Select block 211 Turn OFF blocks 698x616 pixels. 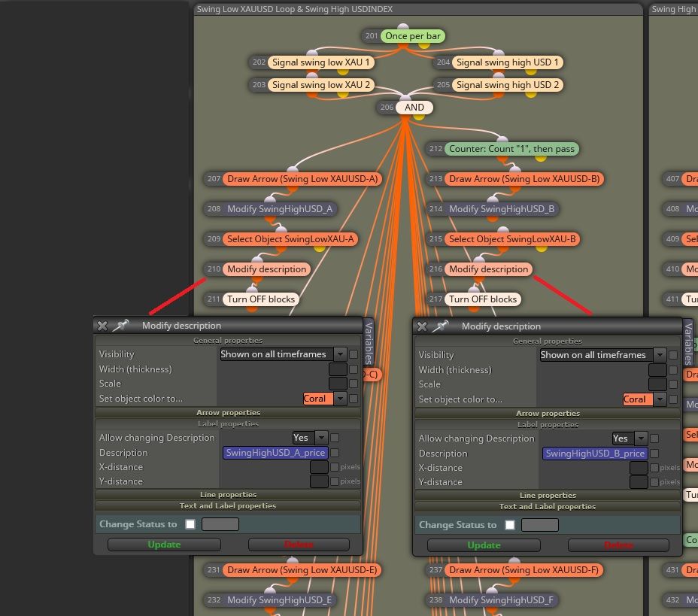pyautogui.click(x=261, y=299)
